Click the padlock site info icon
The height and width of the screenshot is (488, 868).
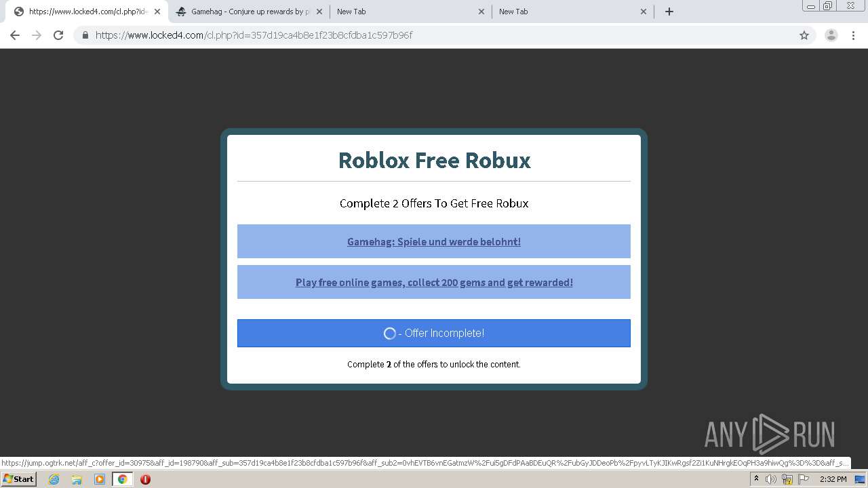tap(85, 35)
